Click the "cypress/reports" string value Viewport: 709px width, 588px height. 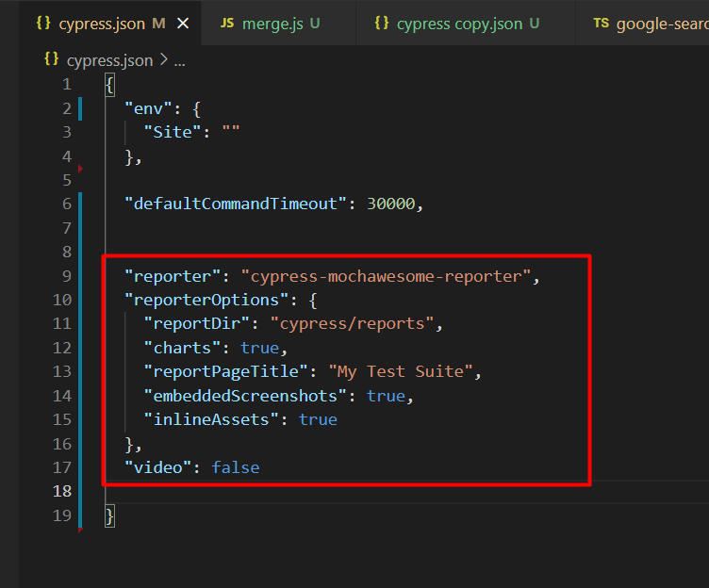[x=353, y=323]
